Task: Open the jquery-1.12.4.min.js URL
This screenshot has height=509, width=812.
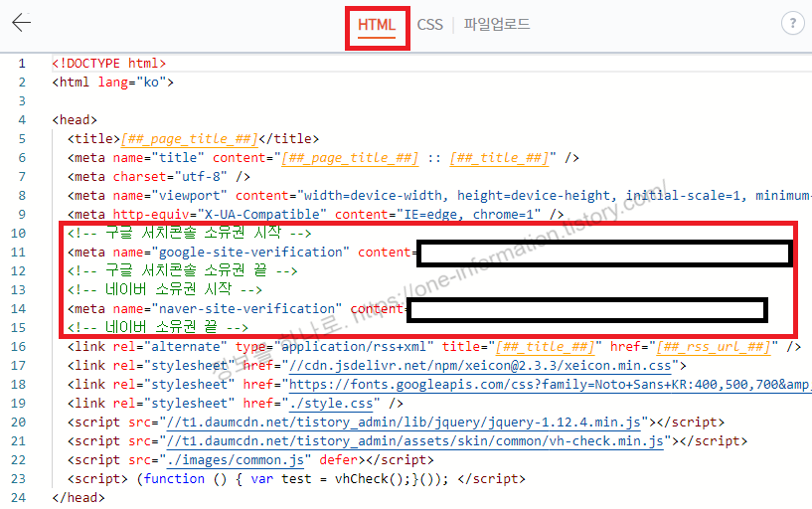Action: (x=404, y=422)
